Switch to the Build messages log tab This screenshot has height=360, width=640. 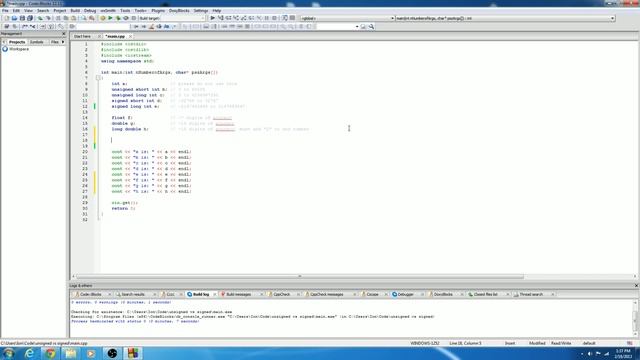pos(239,294)
